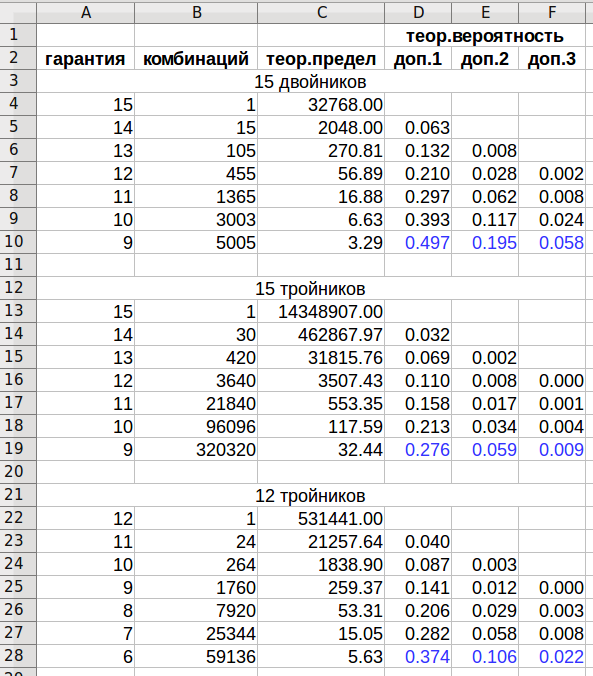Select blue cell with value 0.276
This screenshot has width=593, height=676.
pos(418,450)
